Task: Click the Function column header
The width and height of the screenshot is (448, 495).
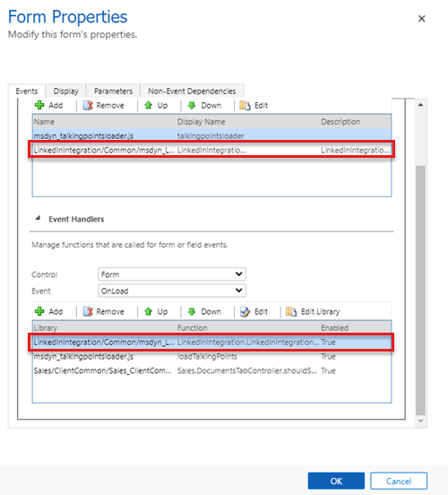Action: point(192,327)
